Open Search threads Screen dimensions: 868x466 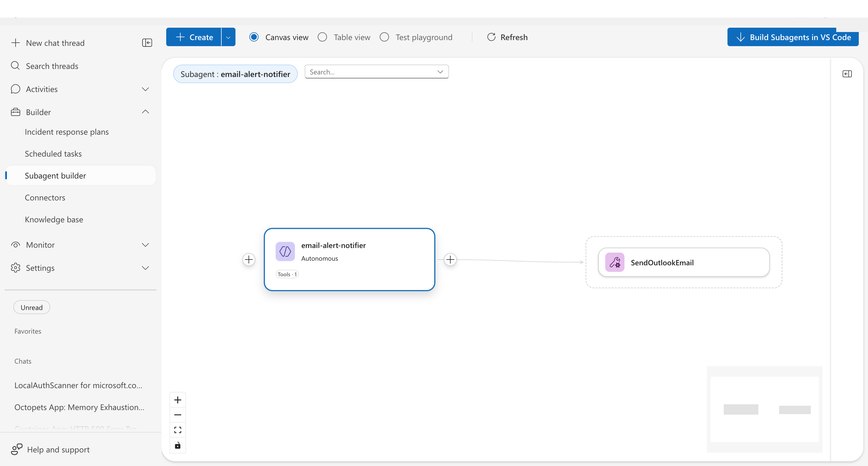tap(52, 66)
